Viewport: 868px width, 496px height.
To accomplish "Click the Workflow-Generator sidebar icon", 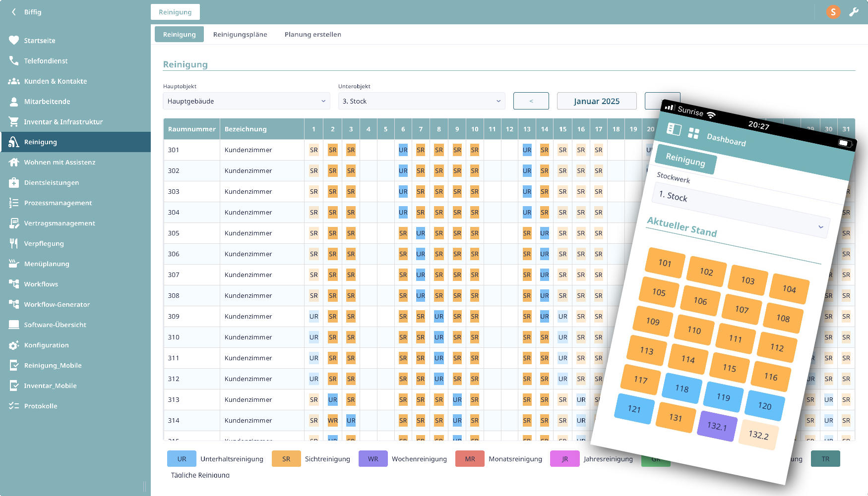I will [14, 305].
